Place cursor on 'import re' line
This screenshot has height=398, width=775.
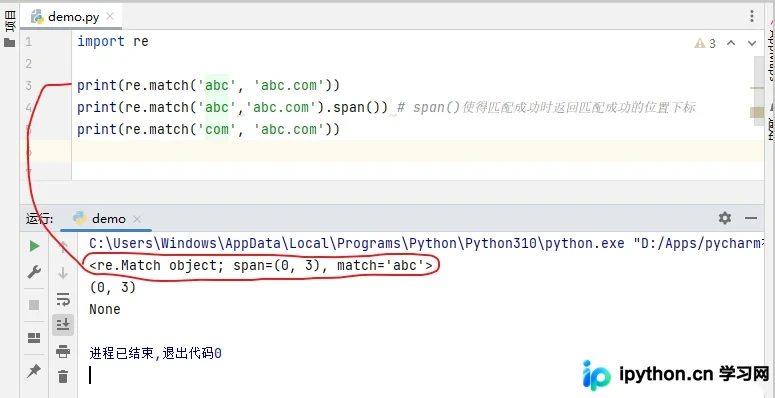[113, 42]
